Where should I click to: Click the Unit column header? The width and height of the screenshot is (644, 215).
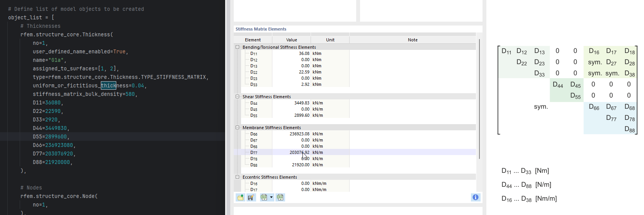[x=330, y=40]
